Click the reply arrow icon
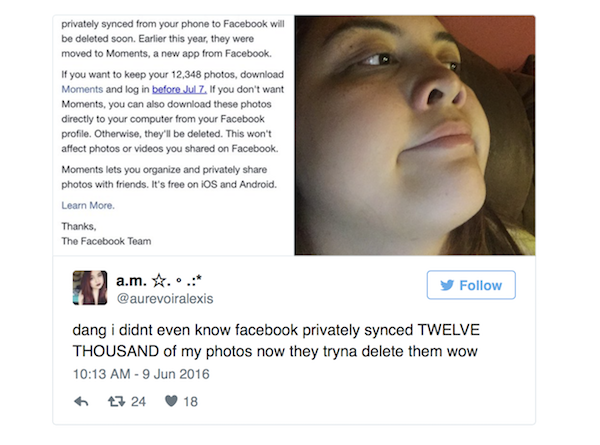Image resolution: width=600 pixels, height=445 pixels. click(84, 402)
